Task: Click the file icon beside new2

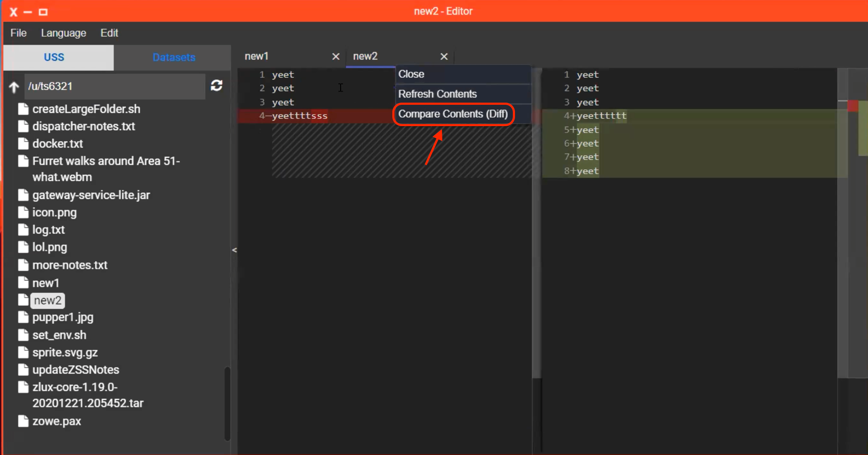Action: click(24, 300)
